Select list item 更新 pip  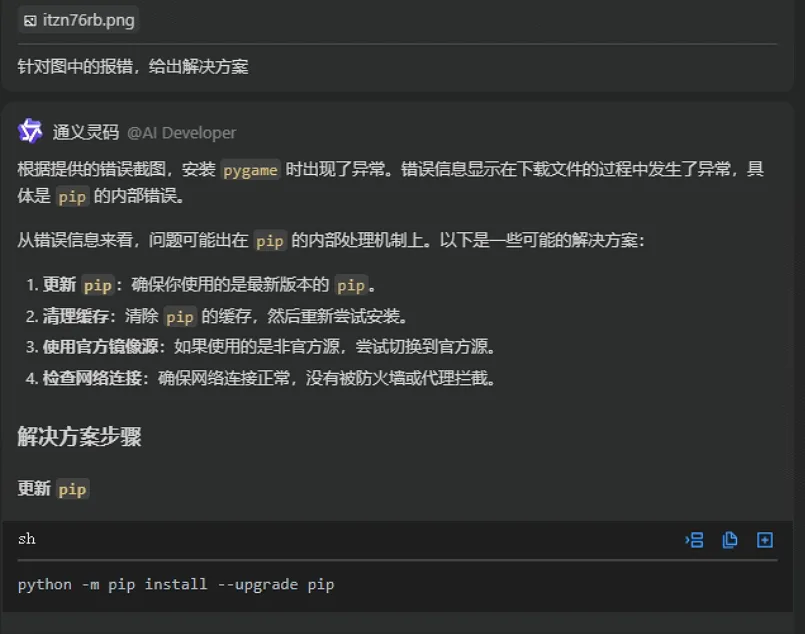coord(201,285)
